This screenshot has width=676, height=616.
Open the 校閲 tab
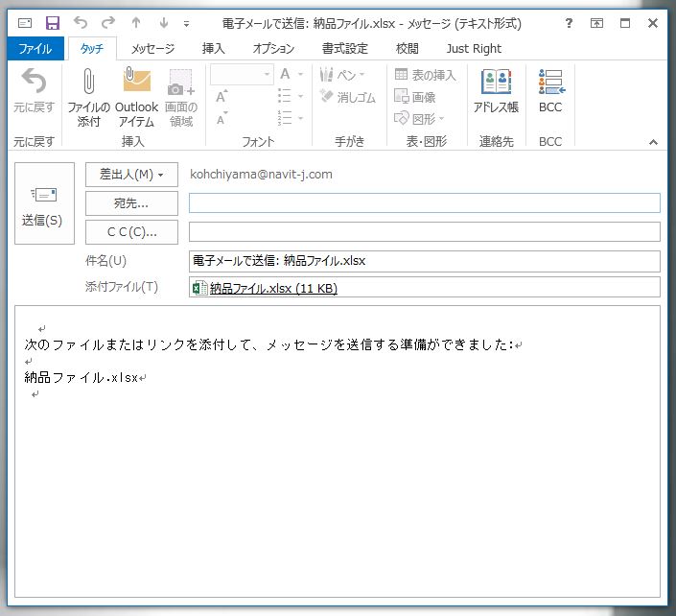click(x=407, y=48)
